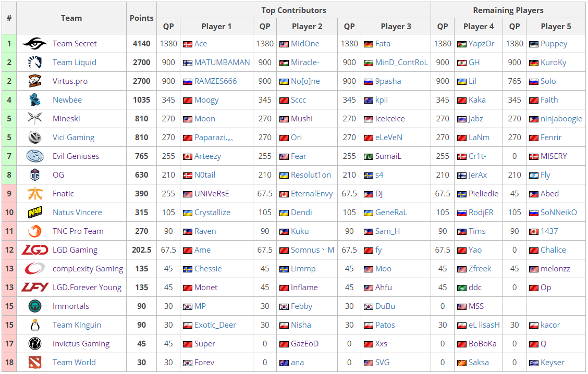Screen dimensions: 588x374
Task: Click the compLexity Gaming logo icon
Action: click(35, 269)
